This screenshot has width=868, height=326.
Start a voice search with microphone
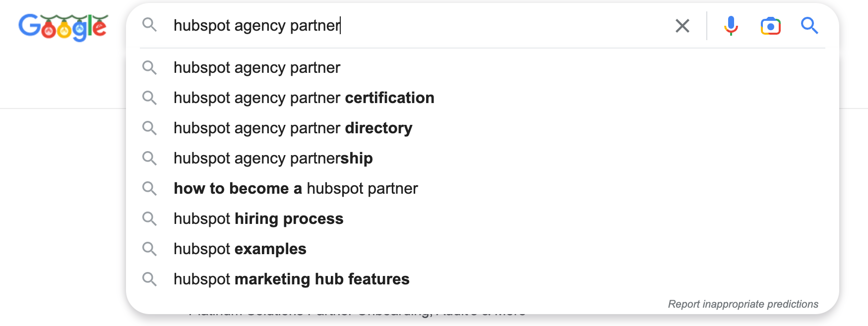pyautogui.click(x=731, y=26)
